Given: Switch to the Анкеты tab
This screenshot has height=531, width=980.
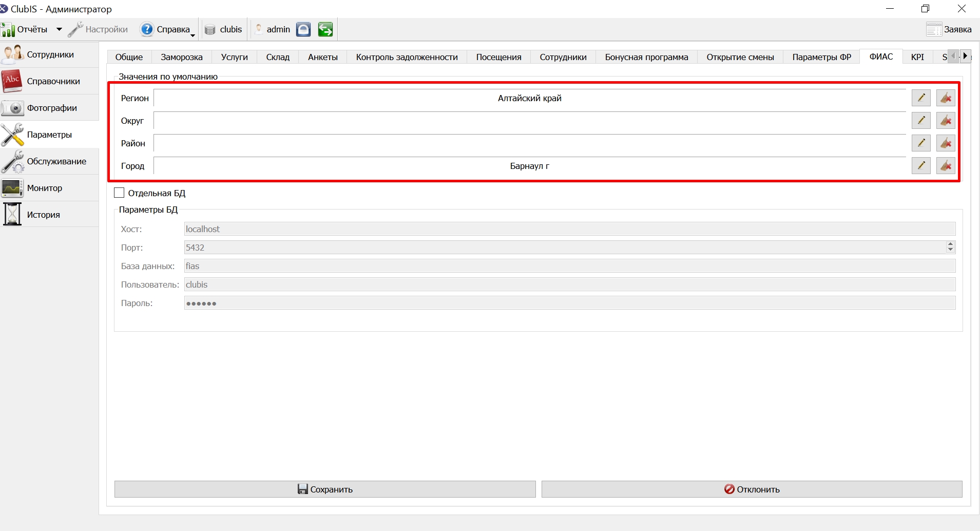Looking at the screenshot, I should [x=323, y=57].
